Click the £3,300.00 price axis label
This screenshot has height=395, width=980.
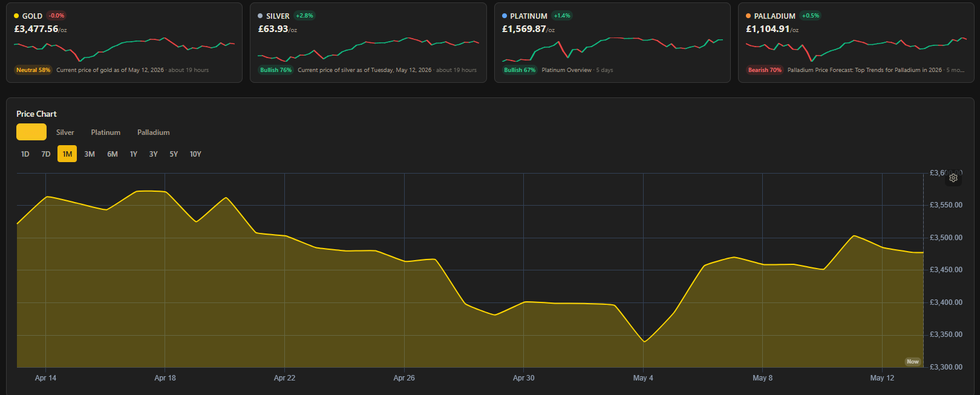(x=946, y=367)
